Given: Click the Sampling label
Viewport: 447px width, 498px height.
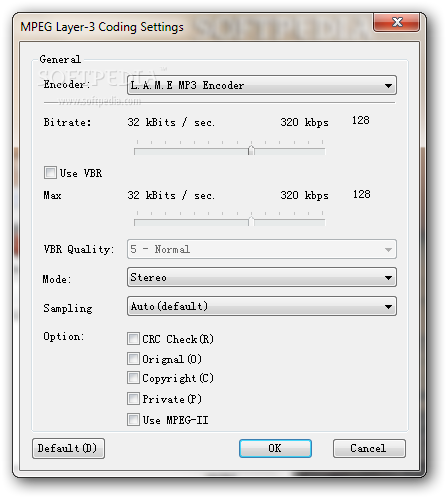Looking at the screenshot, I should [68, 308].
